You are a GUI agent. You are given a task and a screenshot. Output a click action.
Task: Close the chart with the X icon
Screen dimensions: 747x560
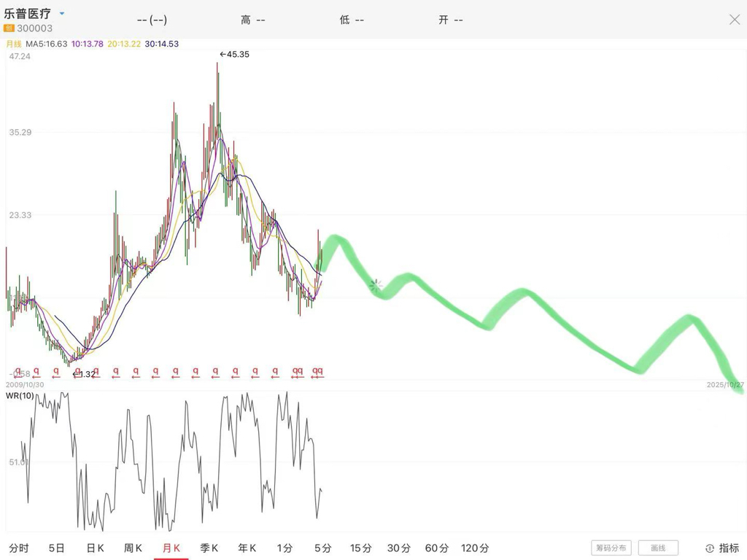tap(734, 20)
